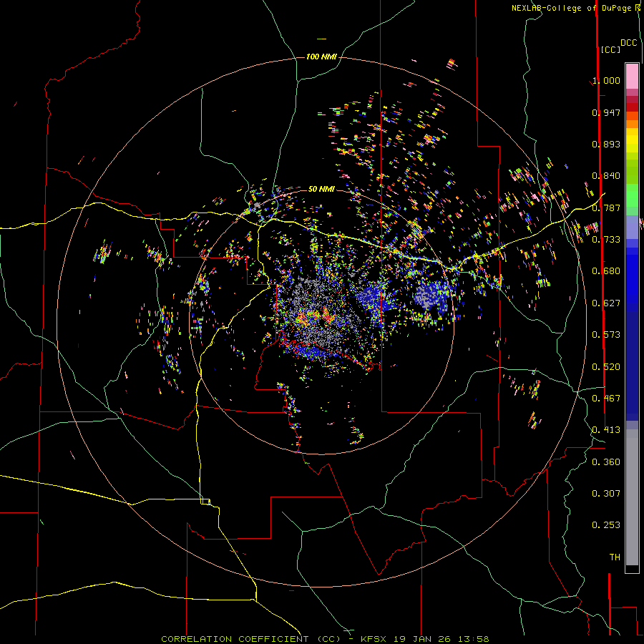Viewport: 644px width, 644px height.
Task: Click the 0.840 scale value
Action: tap(606, 176)
